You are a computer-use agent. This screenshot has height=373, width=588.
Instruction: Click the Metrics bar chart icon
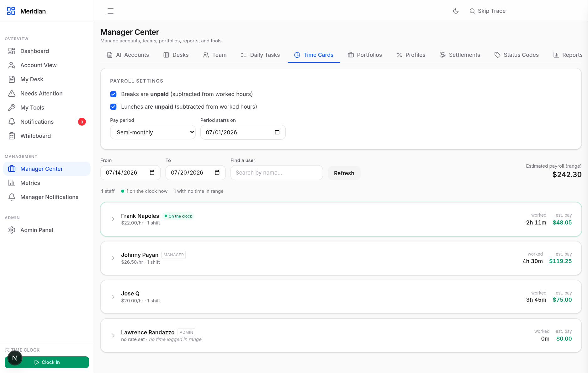(12, 183)
